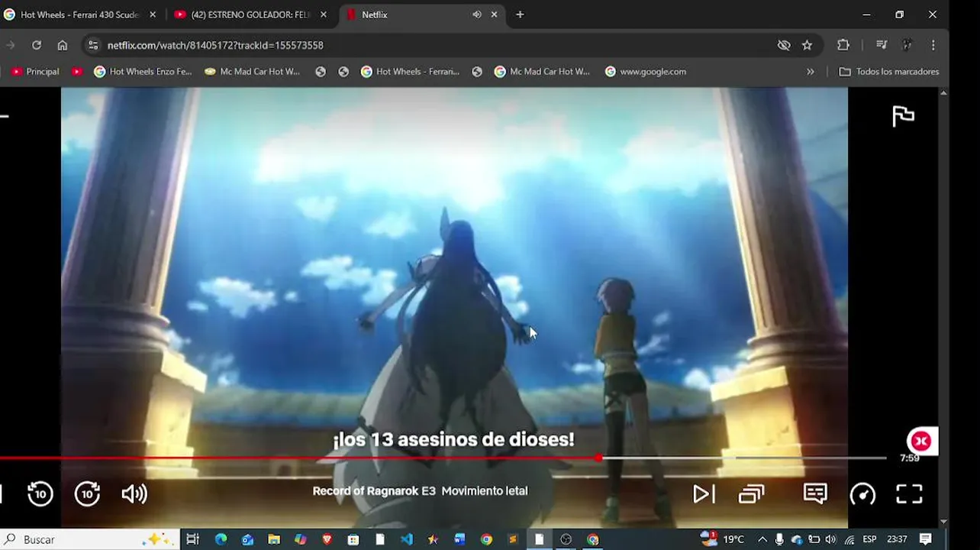Show hidden system tray icons
Image resolution: width=980 pixels, height=550 pixels.
pos(762,539)
